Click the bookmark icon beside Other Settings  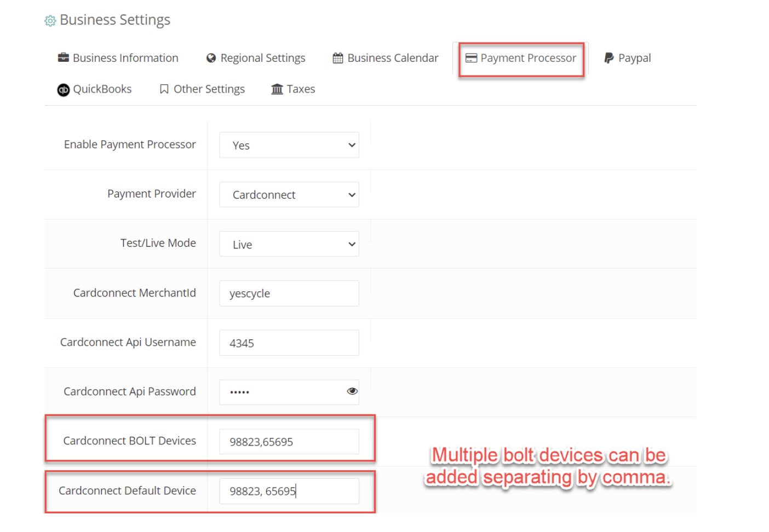pos(164,89)
